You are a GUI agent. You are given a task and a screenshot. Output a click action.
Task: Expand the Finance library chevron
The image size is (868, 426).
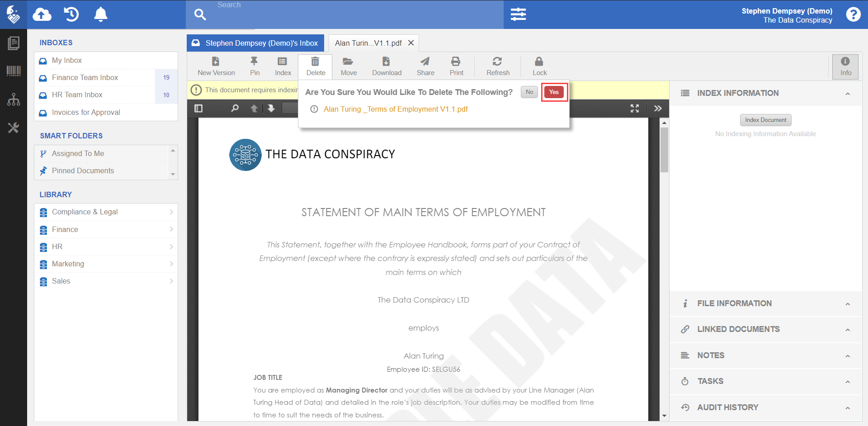click(171, 229)
